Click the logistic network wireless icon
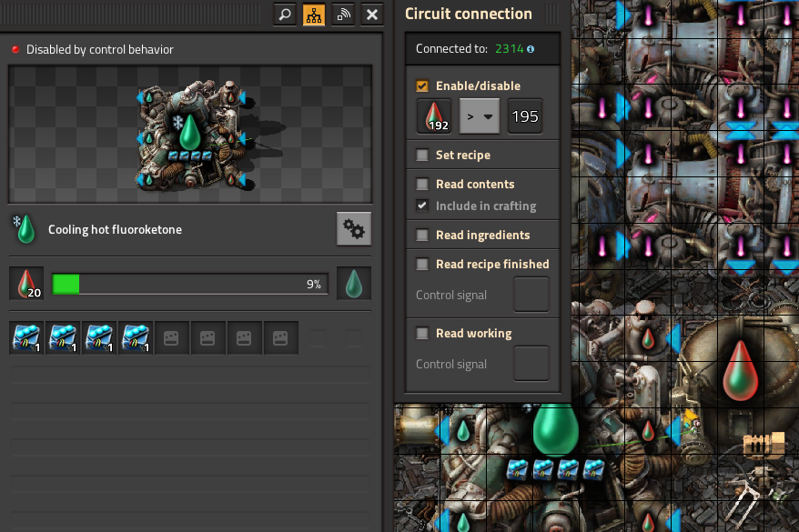Screen dimensions: 799x532 [x=343, y=15]
